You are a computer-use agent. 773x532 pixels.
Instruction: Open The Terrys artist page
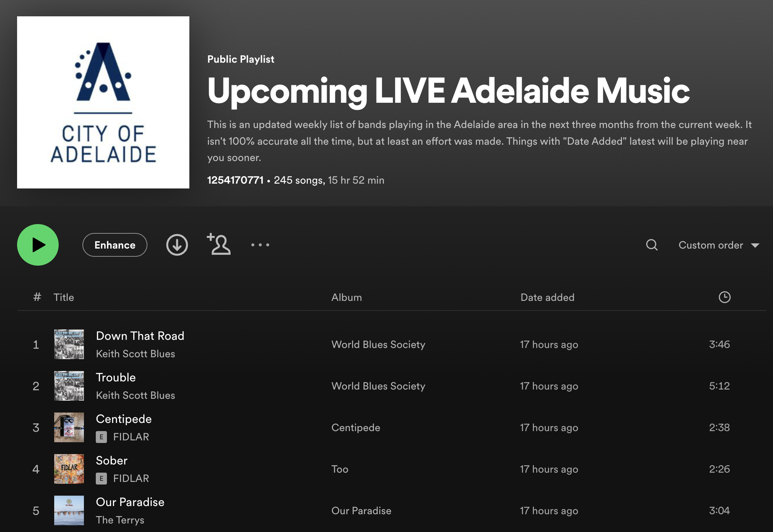click(x=120, y=520)
